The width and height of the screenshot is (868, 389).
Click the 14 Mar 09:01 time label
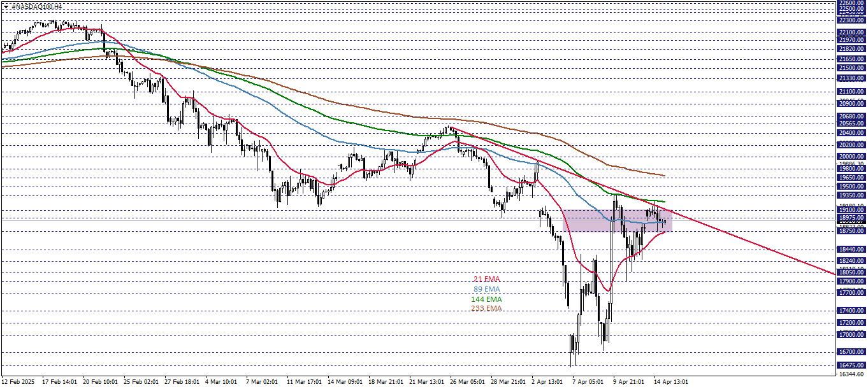coord(344,382)
